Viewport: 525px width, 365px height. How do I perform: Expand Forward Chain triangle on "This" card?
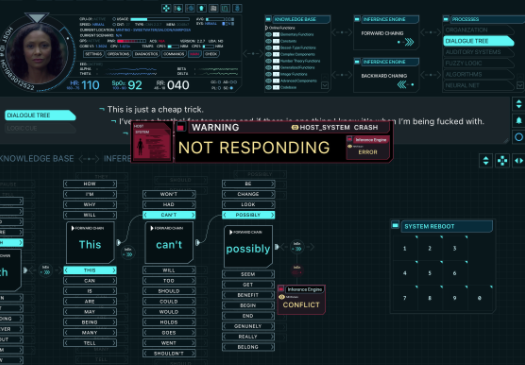pyautogui.click(x=73, y=228)
